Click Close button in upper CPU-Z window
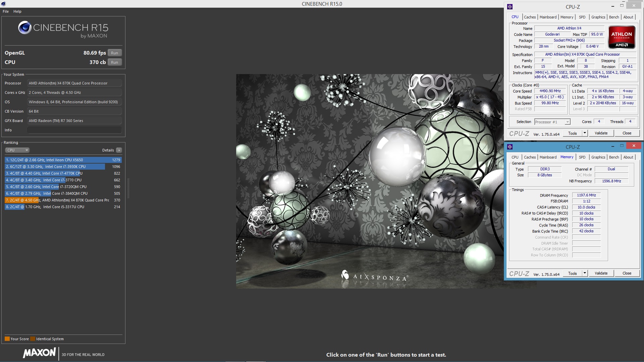The image size is (644, 362). click(x=627, y=133)
